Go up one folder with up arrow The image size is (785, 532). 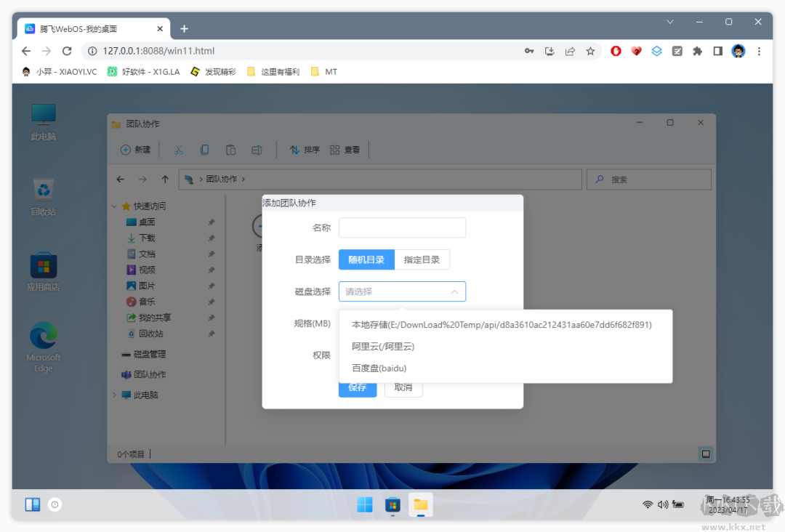coord(165,180)
